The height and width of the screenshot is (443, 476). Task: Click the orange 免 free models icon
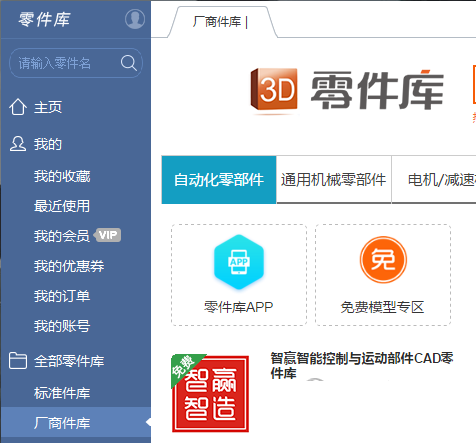(383, 260)
